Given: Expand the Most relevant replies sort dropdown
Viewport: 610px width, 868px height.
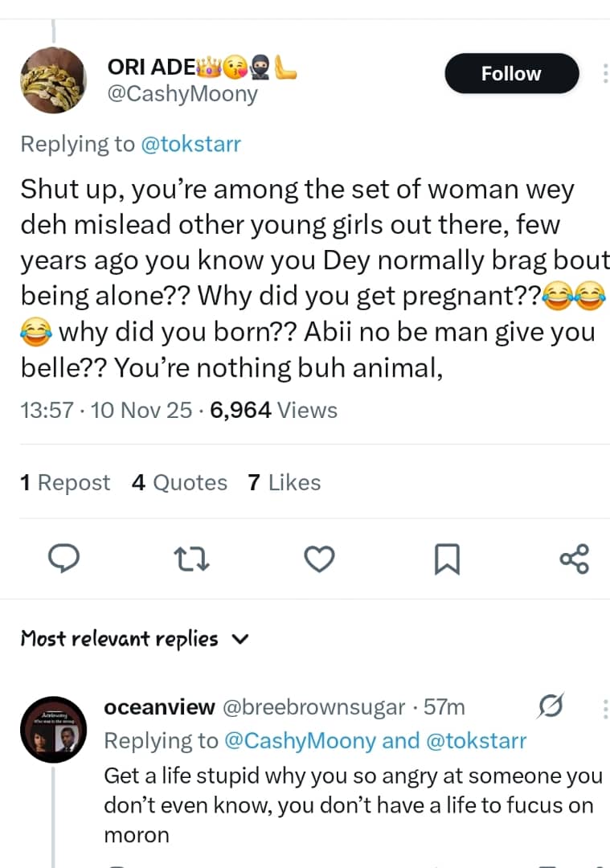Looking at the screenshot, I should coord(239,639).
